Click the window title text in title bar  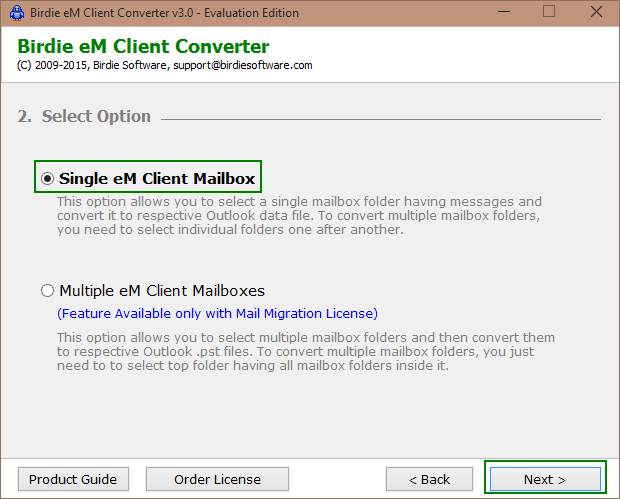(164, 13)
